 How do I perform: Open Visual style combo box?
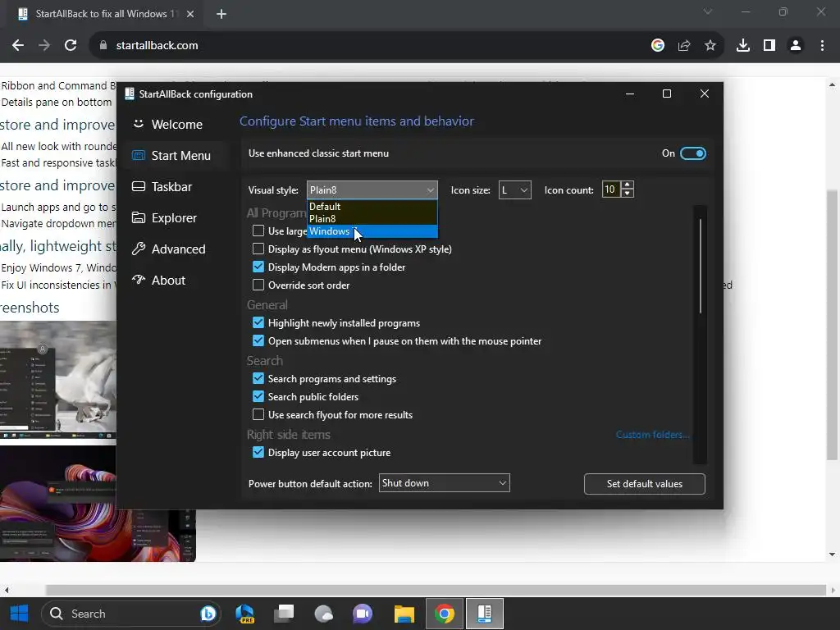372,189
